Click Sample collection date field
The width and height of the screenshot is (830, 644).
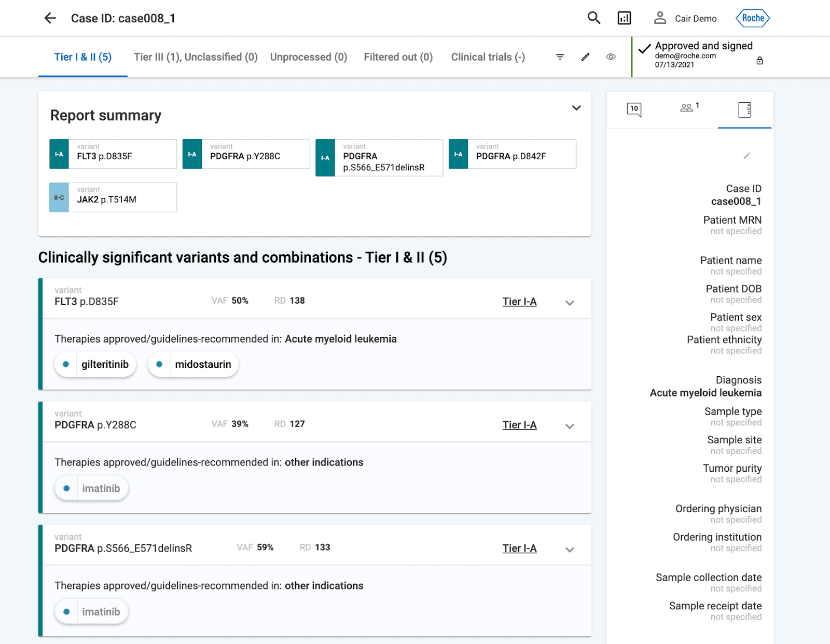(709, 583)
